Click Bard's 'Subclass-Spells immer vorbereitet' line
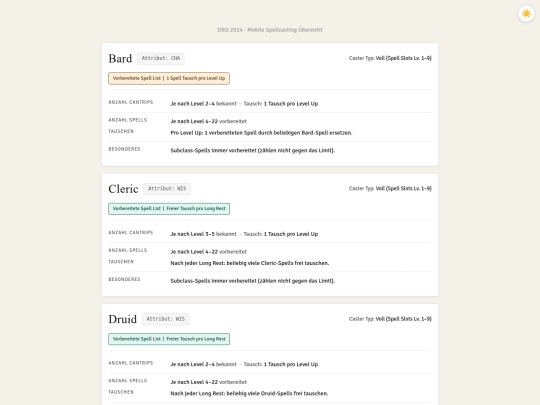Viewport: 540px width, 405px height. [x=253, y=150]
